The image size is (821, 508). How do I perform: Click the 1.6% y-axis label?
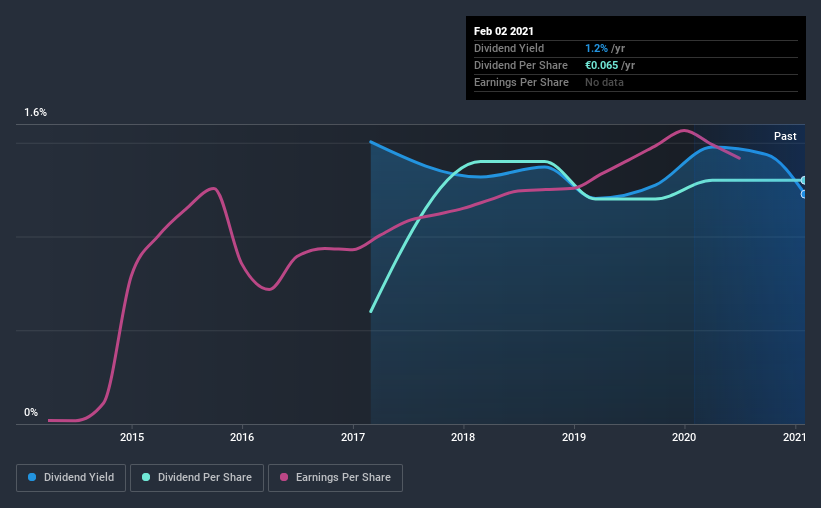point(36,112)
